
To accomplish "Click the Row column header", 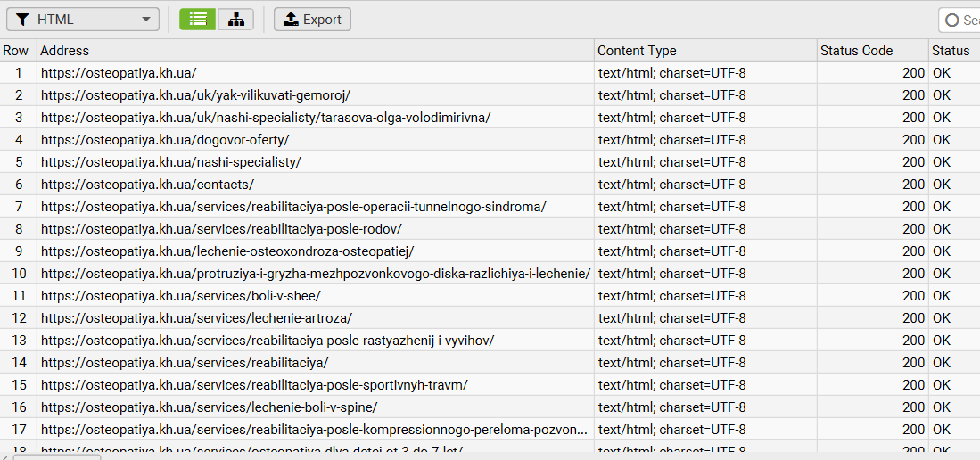I will (16, 51).
